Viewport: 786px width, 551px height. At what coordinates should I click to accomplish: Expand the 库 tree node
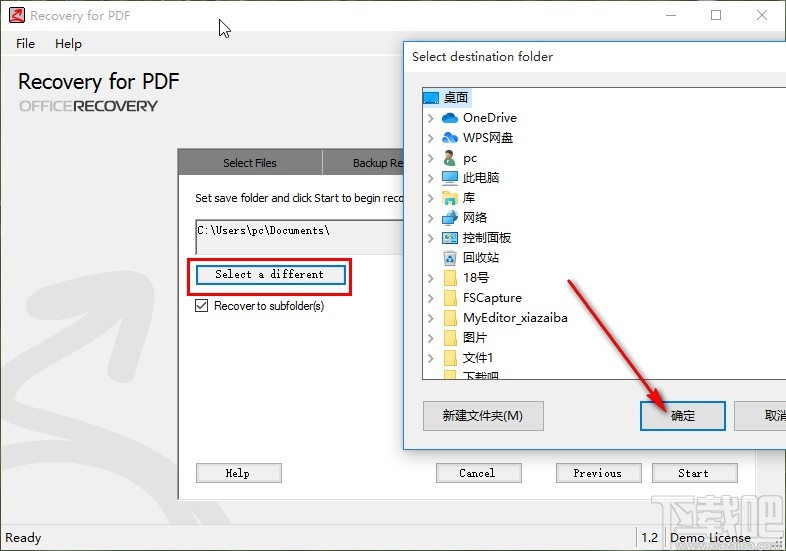coord(430,198)
